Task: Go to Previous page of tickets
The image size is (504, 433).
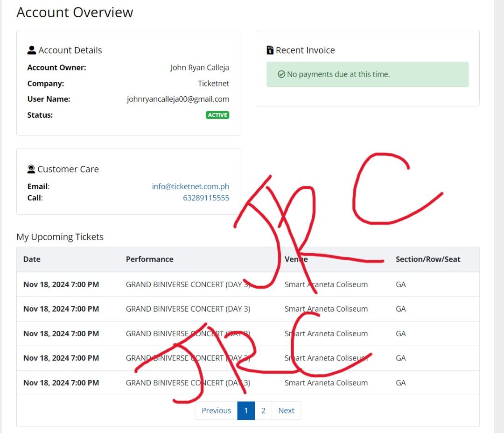Action: click(x=216, y=411)
